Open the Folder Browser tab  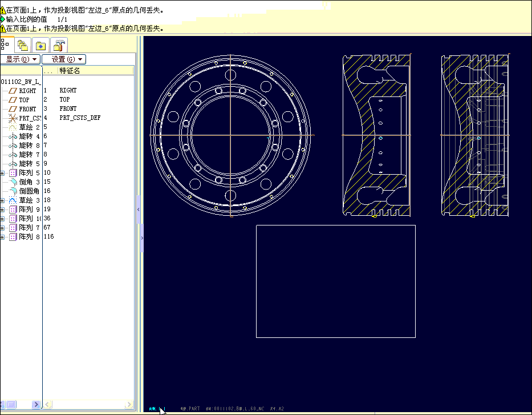[x=23, y=45]
